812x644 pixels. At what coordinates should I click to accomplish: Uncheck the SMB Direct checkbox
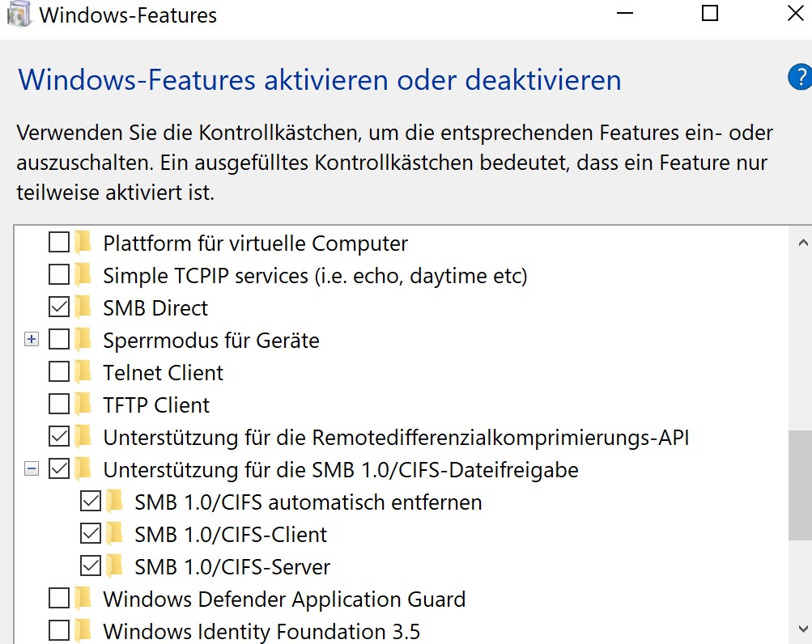[x=59, y=307]
